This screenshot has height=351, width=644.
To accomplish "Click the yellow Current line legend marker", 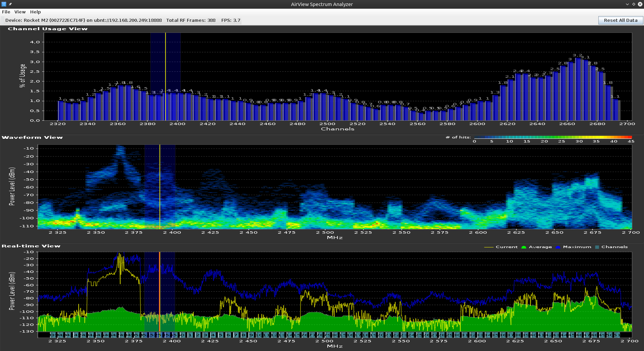I will click(x=489, y=247).
